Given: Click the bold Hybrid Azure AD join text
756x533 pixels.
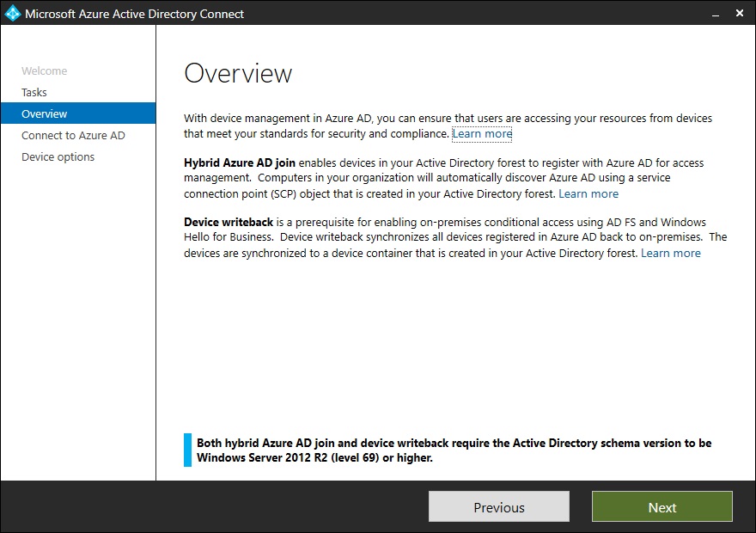Looking at the screenshot, I should (240, 163).
